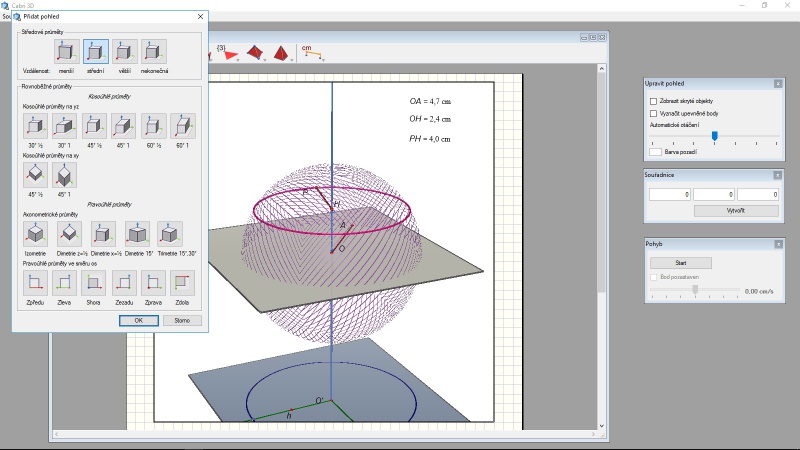Screen dimensions: 800x450
Task: Choose the Zepředu orthogonal view icon
Action: pos(35,283)
